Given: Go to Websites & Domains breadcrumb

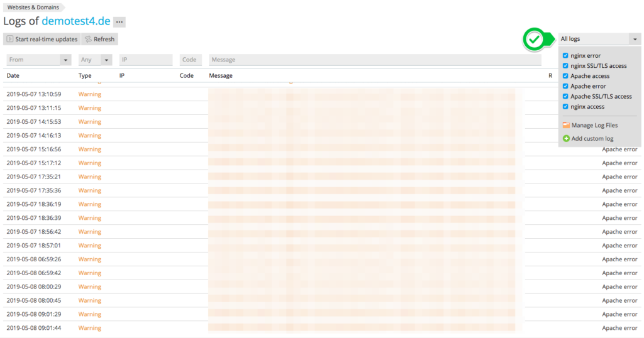Looking at the screenshot, I should pyautogui.click(x=33, y=8).
